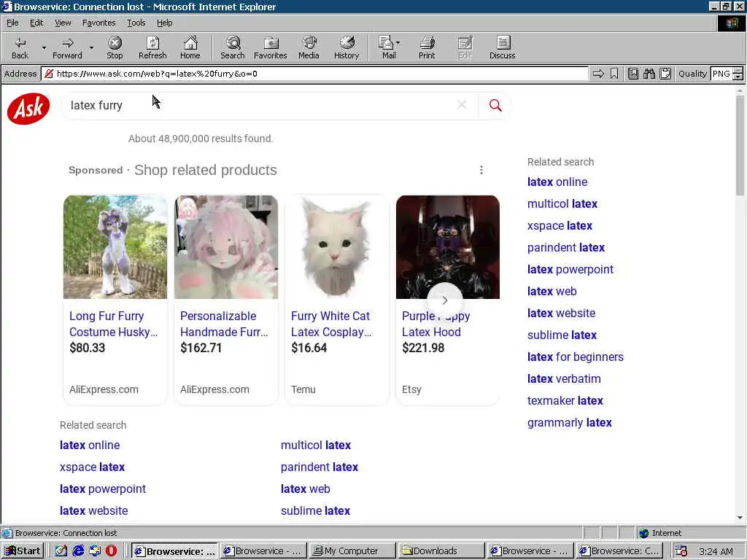Open "Furry White Cat Latex Cosplay" product link
747x560 pixels.
tap(331, 324)
